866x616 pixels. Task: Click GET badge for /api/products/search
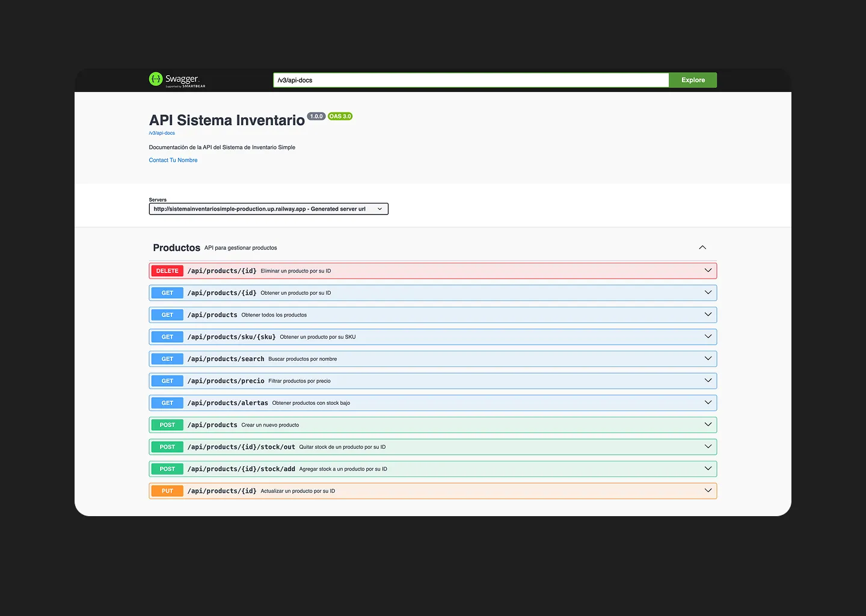pyautogui.click(x=167, y=359)
